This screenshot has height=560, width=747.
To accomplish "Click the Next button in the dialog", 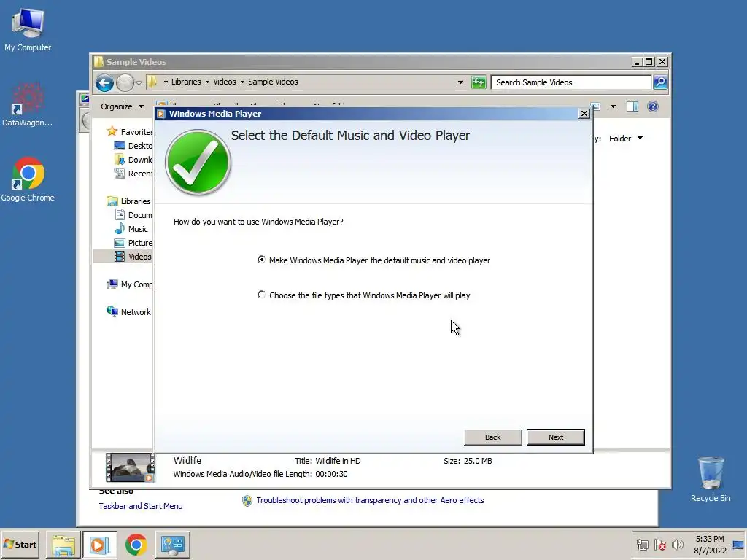I will pos(555,437).
